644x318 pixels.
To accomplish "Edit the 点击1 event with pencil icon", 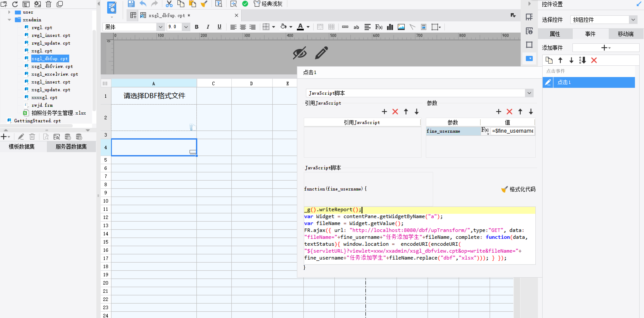I will [548, 82].
